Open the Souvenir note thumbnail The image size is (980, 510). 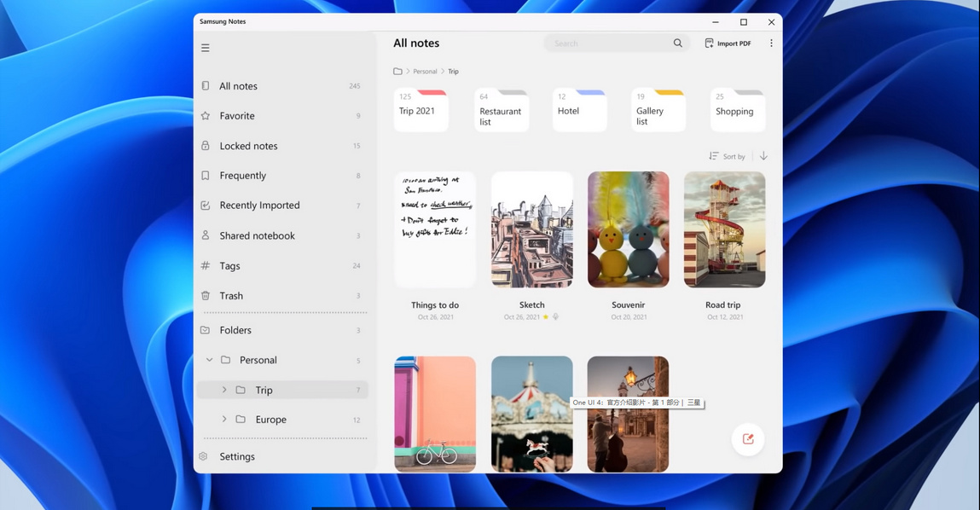click(x=628, y=229)
